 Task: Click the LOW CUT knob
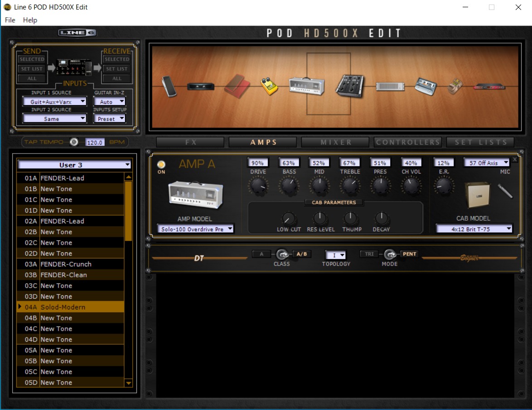[288, 218]
